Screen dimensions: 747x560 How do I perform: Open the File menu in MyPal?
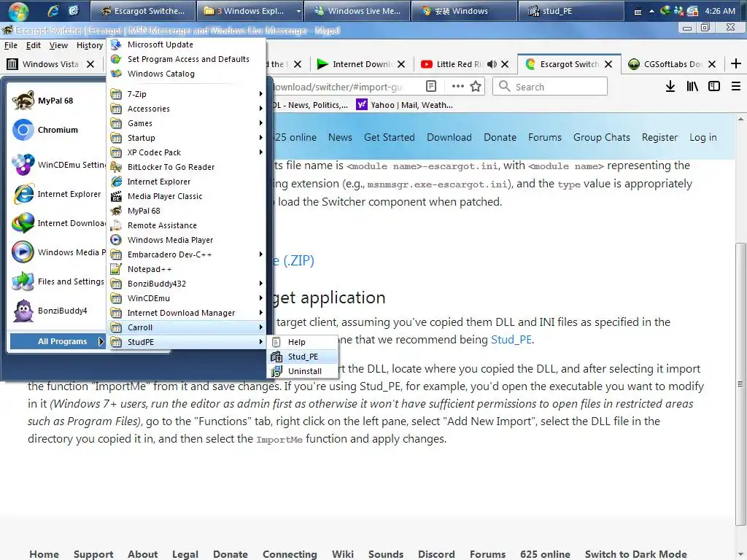pos(10,45)
